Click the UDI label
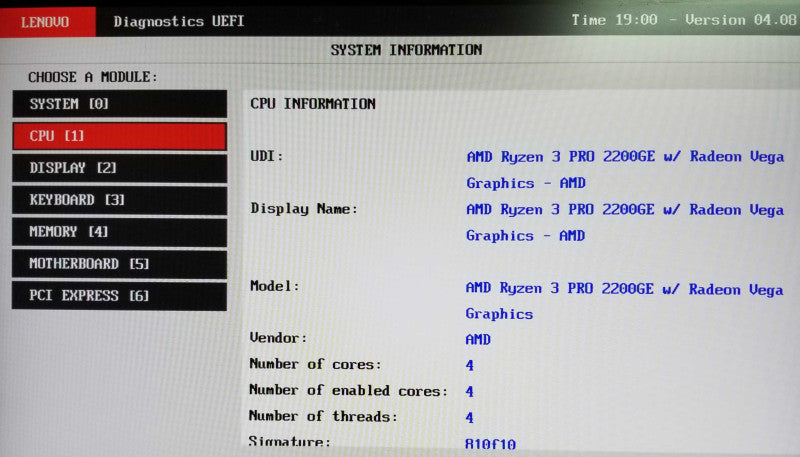 point(266,156)
